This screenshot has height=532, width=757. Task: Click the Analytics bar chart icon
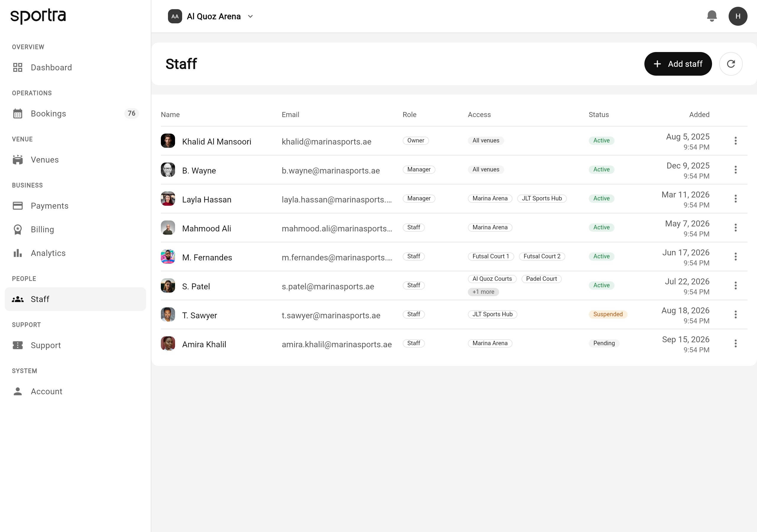pos(17,253)
